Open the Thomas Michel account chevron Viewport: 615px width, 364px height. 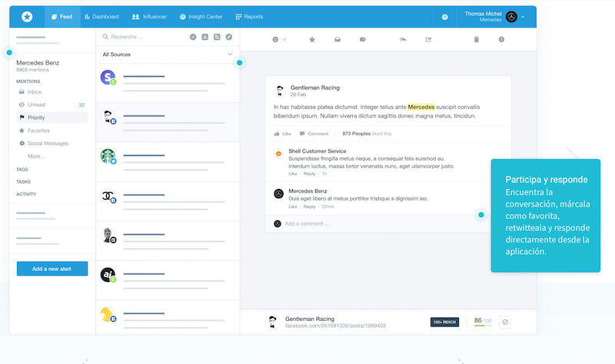[523, 17]
